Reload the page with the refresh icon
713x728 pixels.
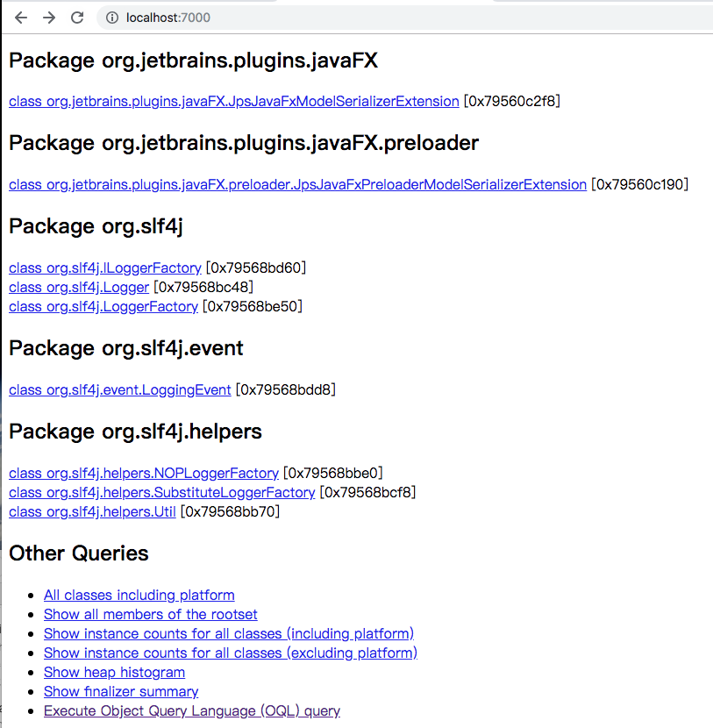click(x=77, y=18)
